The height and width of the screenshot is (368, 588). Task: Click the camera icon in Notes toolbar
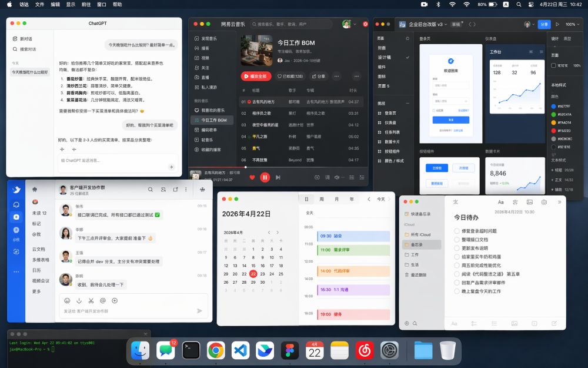click(x=544, y=202)
